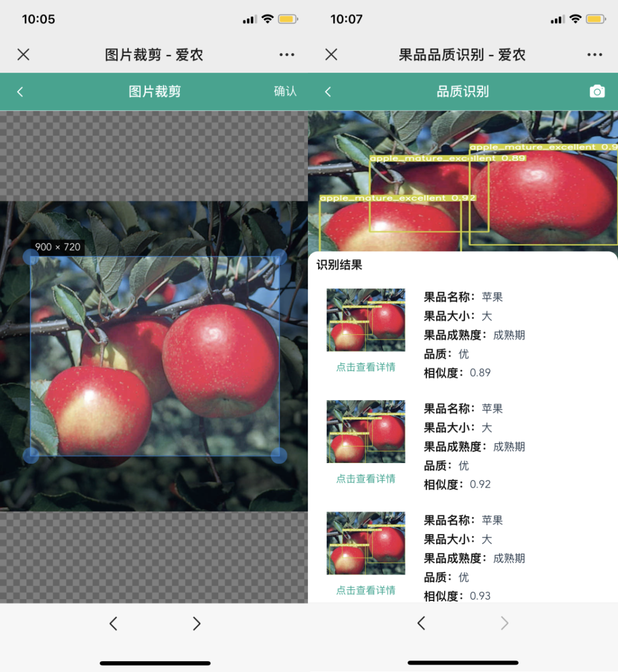618x672 pixels.
Task: Tap browser forward arrow under crop page
Action: click(x=196, y=623)
